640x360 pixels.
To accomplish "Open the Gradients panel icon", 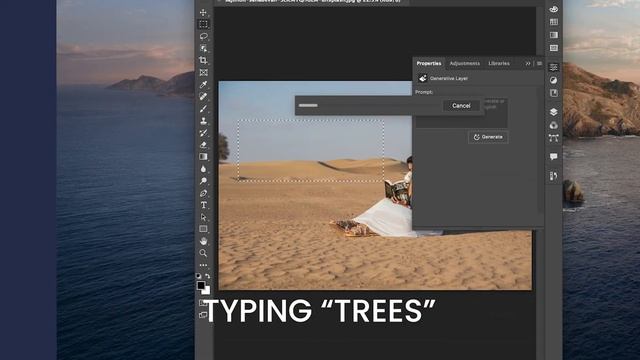I will tap(553, 35).
